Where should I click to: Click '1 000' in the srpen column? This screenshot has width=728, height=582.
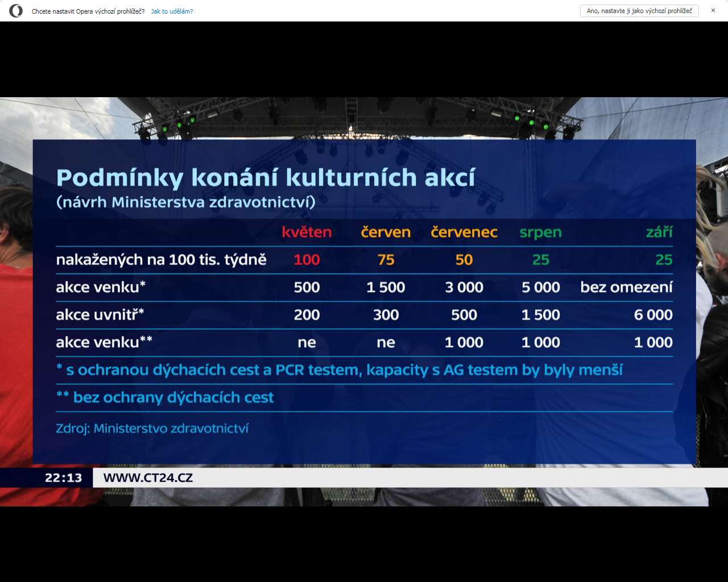pyautogui.click(x=541, y=343)
